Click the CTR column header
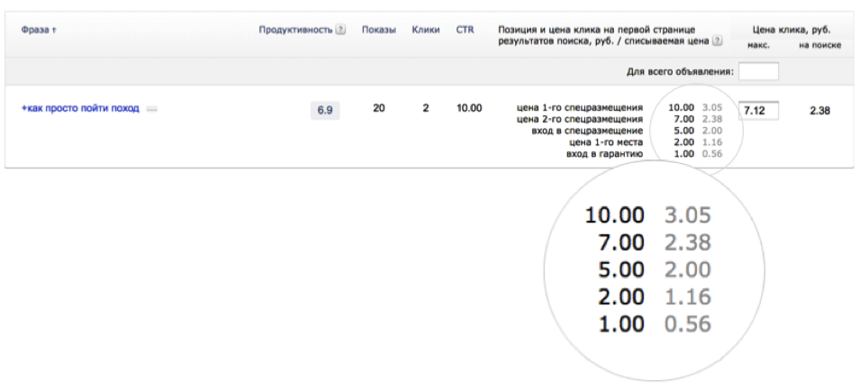 pos(465,30)
